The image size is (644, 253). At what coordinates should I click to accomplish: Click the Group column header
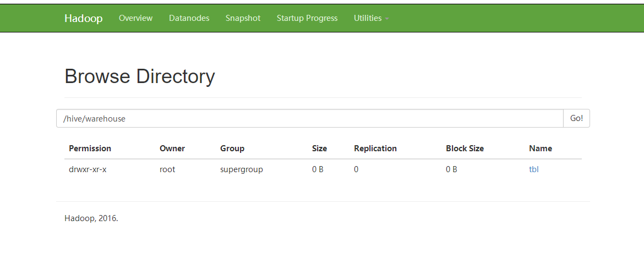(x=232, y=148)
